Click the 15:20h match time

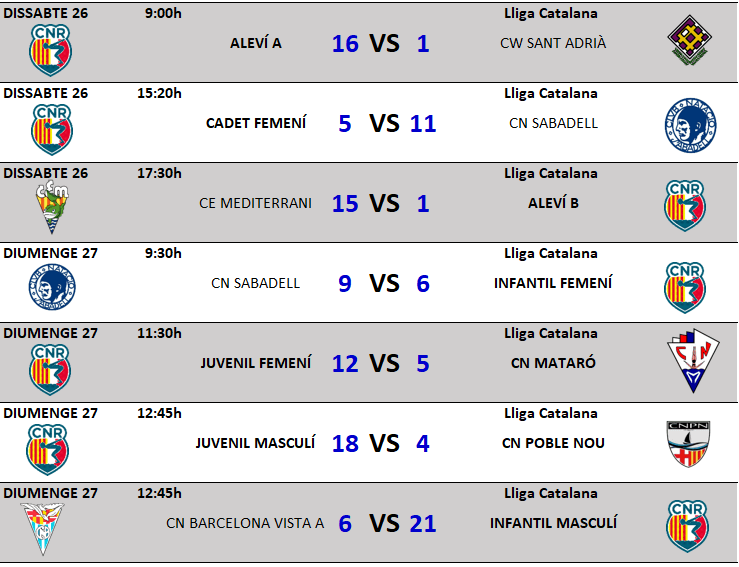point(159,93)
